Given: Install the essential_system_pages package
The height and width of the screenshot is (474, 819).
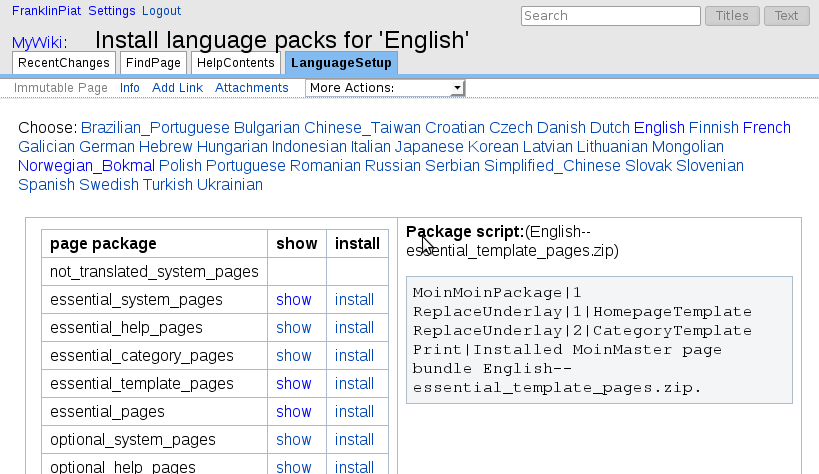Looking at the screenshot, I should click(354, 299).
